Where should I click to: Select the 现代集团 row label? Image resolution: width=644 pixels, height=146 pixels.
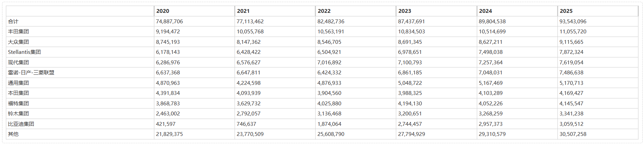tap(18, 63)
